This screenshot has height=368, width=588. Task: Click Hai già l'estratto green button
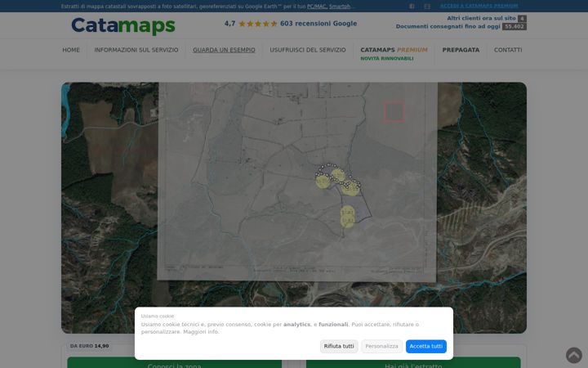(413, 363)
